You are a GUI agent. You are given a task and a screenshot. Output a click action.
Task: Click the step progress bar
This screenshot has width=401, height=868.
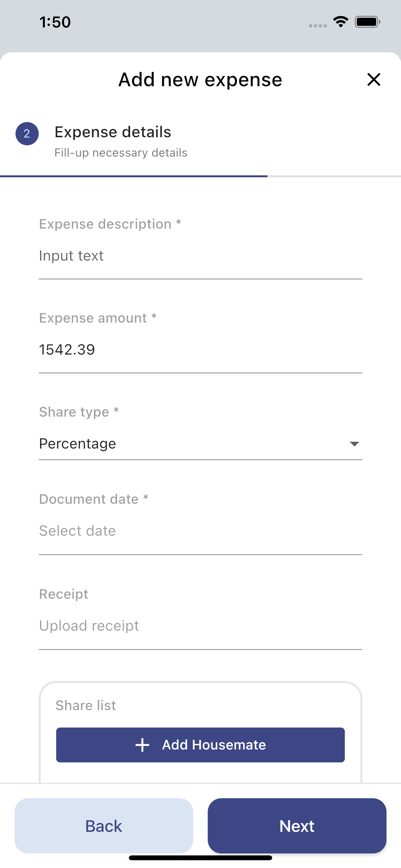pos(200,176)
